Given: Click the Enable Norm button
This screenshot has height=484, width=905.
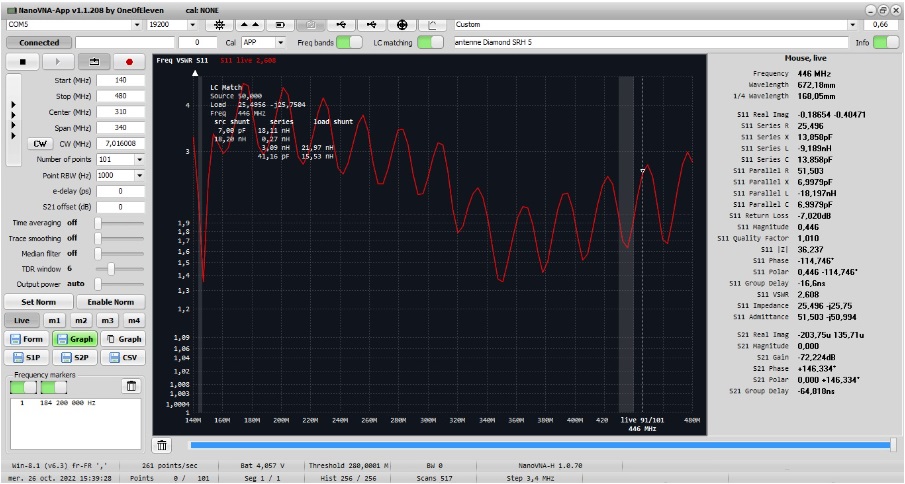Looking at the screenshot, I should tap(110, 302).
